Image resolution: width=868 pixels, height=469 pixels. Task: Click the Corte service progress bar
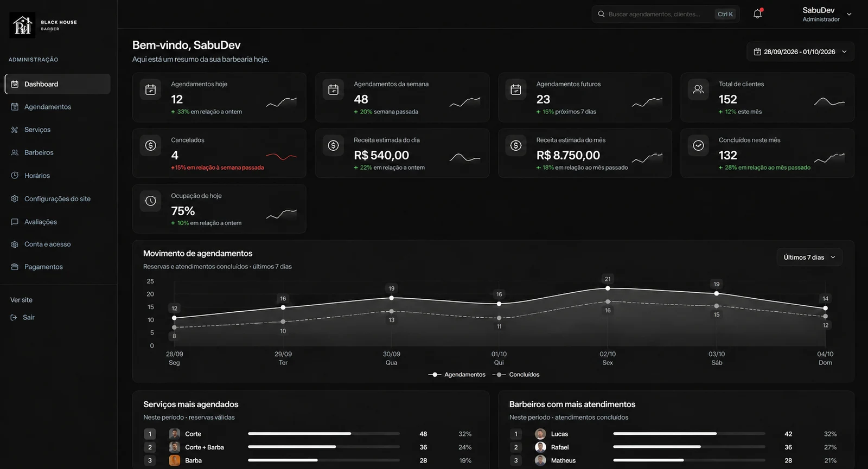coord(324,434)
